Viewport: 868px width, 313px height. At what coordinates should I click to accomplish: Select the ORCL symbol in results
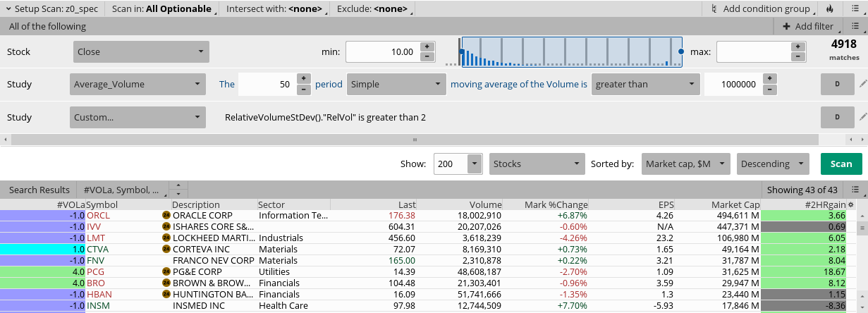click(99, 215)
